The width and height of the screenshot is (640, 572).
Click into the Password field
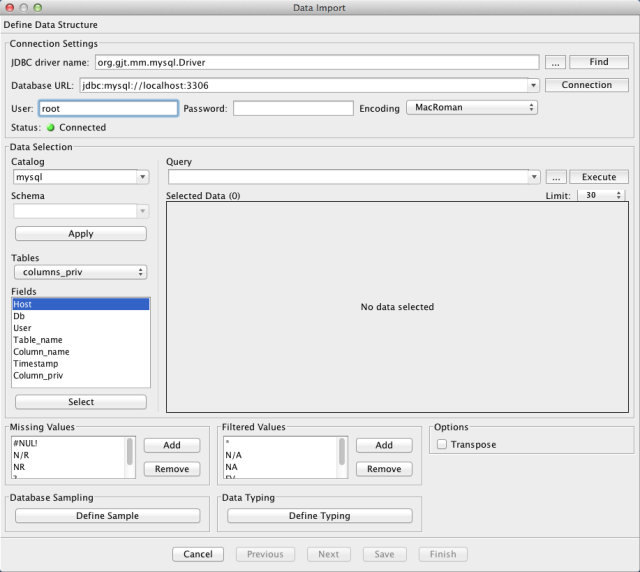coord(293,109)
